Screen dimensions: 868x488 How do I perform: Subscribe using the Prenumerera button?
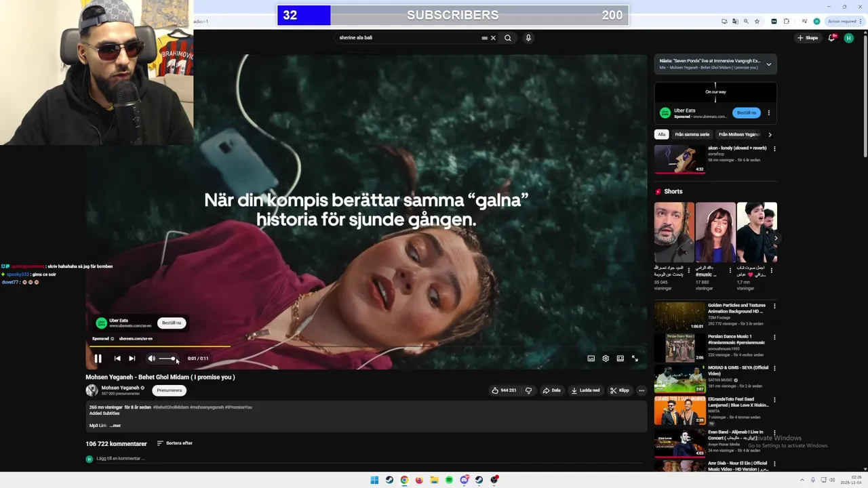169,390
